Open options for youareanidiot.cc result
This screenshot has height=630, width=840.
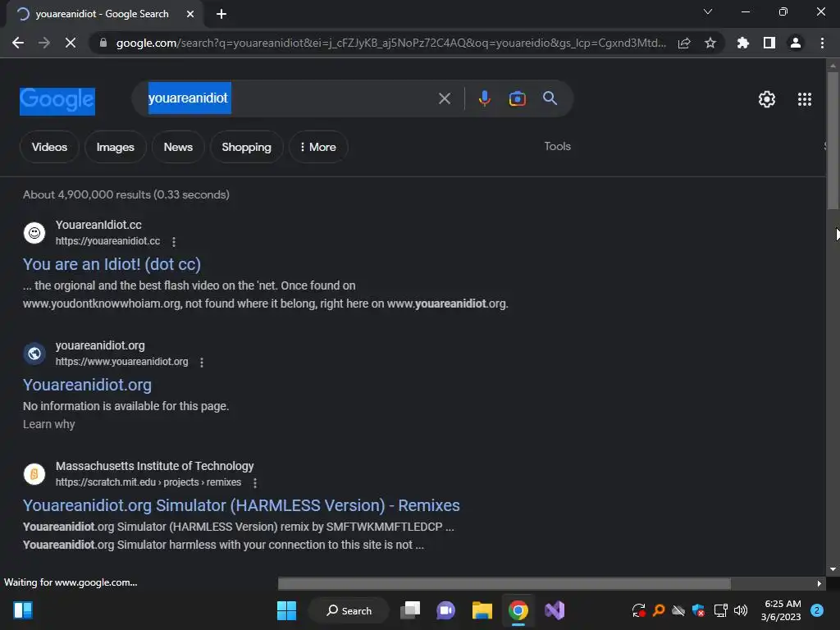(x=174, y=242)
